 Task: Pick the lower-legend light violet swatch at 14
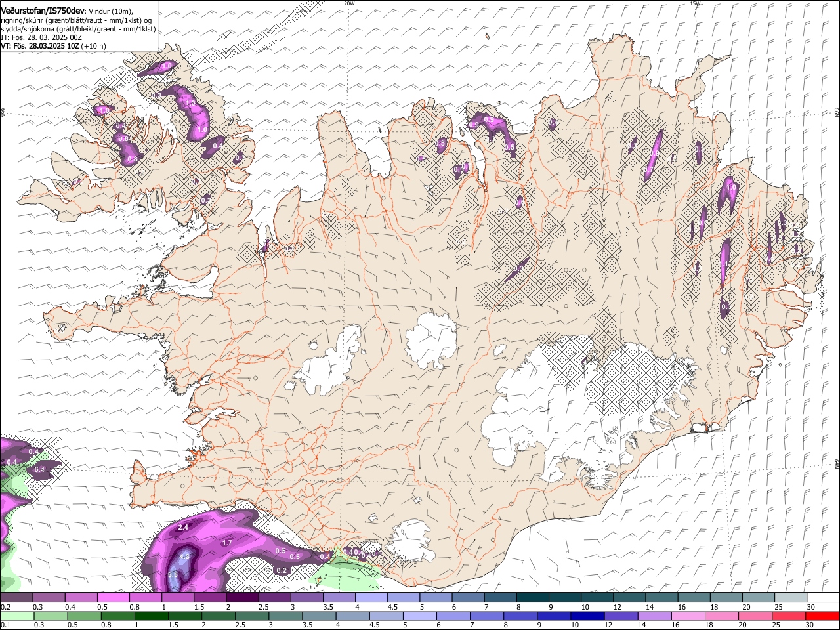654,616
